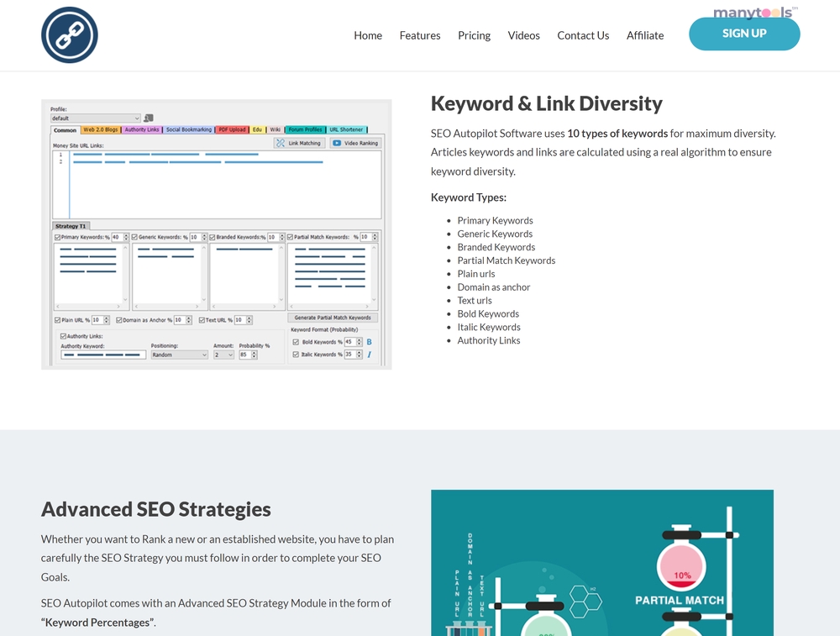
Task: Select the Common tab
Action: [x=66, y=130]
